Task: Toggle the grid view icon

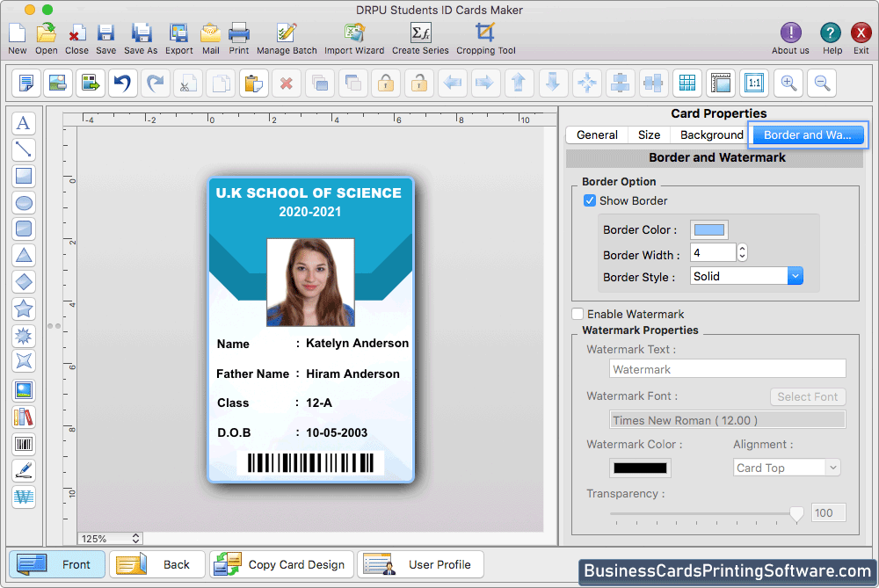Action: pyautogui.click(x=687, y=83)
